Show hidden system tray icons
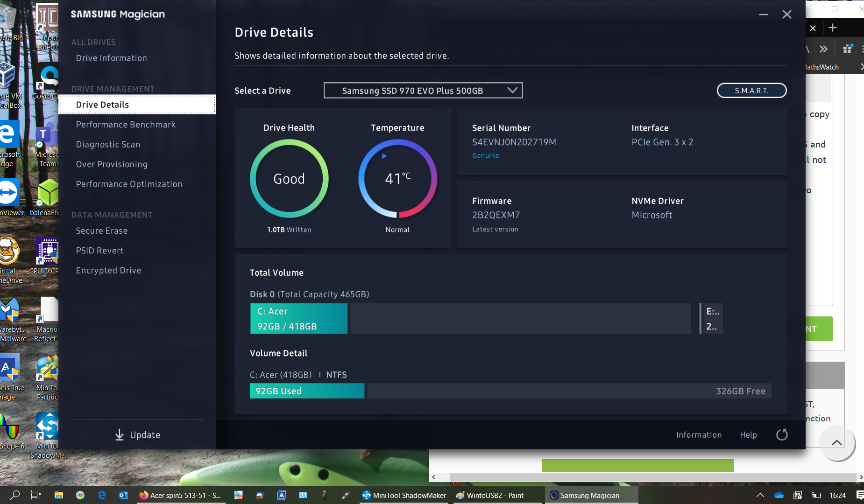 pos(760,495)
